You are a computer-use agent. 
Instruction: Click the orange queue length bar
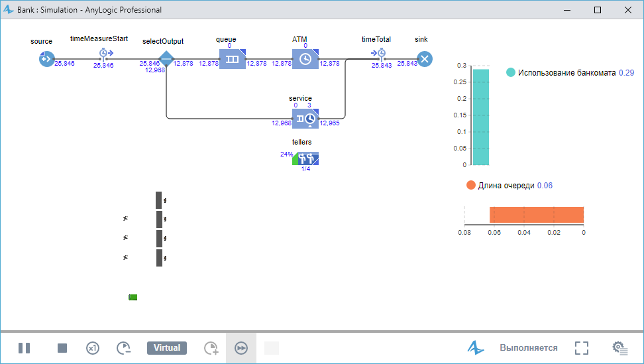[x=537, y=215]
